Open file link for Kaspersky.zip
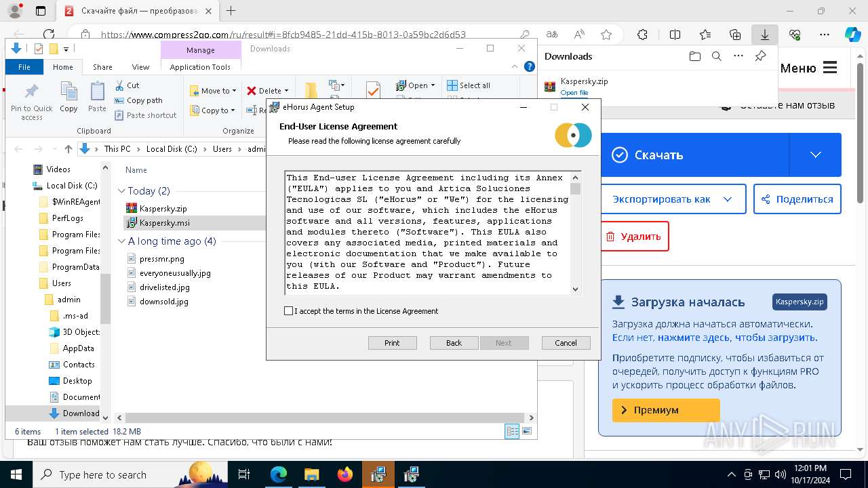This screenshot has height=488, width=868. pos(574,93)
